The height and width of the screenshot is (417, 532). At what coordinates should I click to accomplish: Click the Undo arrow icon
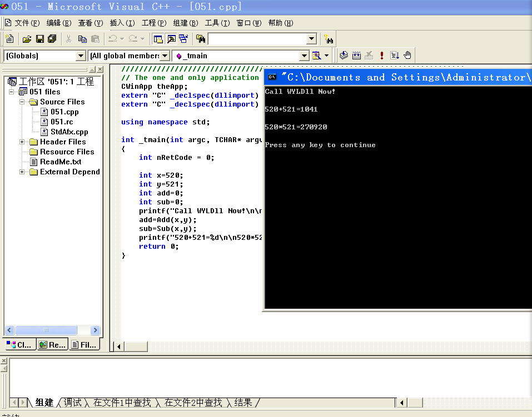(x=113, y=39)
